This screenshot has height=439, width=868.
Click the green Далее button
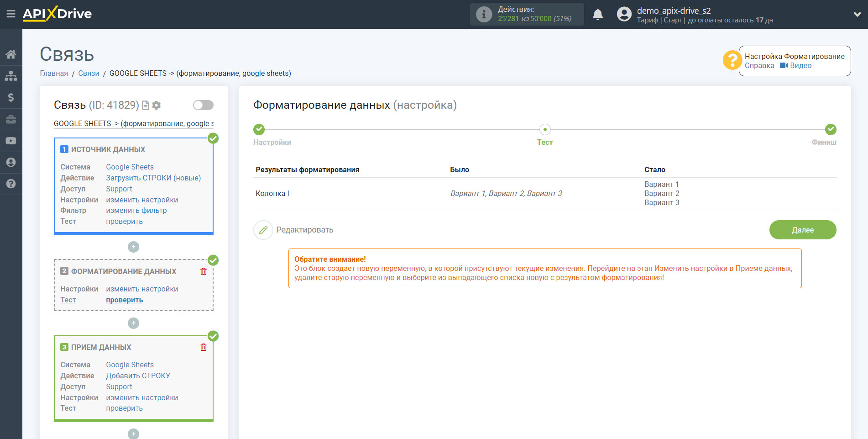pos(803,230)
